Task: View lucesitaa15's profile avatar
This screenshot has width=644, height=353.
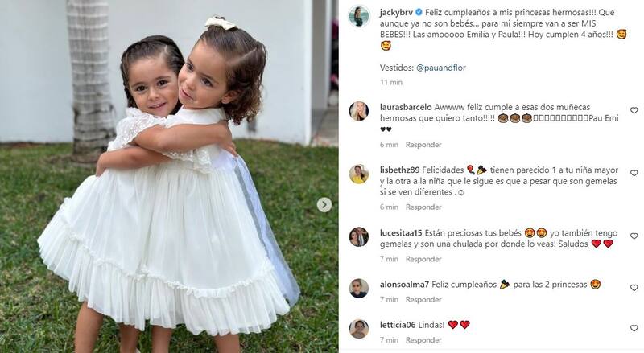Action: [359, 237]
